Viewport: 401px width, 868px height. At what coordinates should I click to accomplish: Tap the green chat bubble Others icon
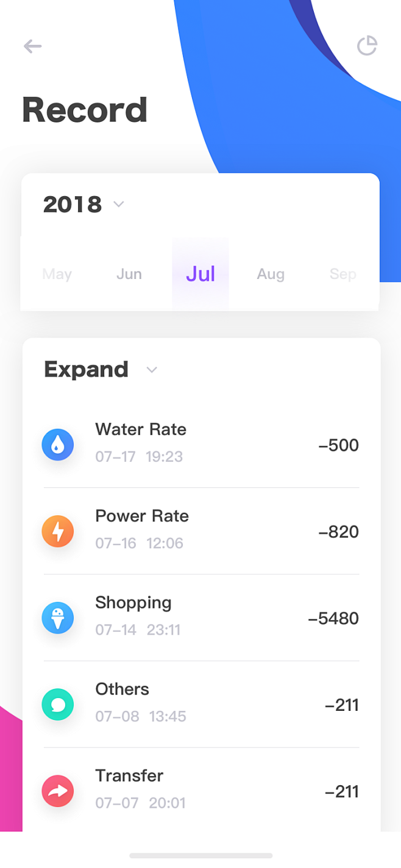pos(58,705)
